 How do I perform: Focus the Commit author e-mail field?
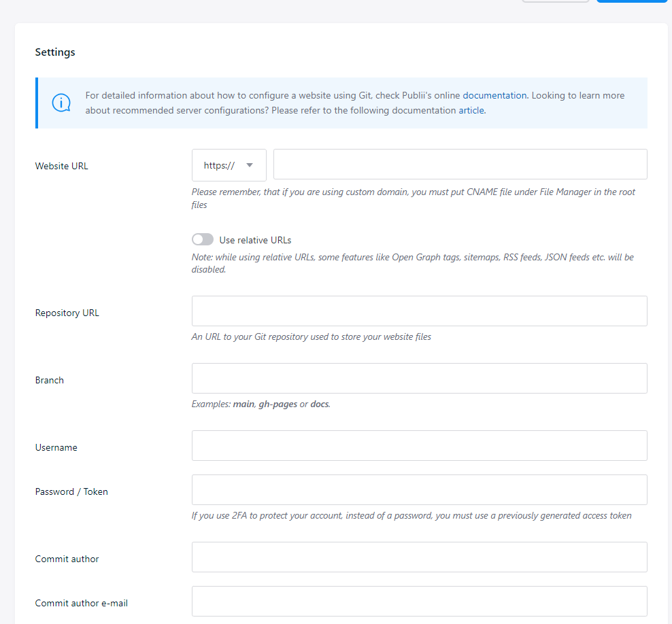[419, 602]
